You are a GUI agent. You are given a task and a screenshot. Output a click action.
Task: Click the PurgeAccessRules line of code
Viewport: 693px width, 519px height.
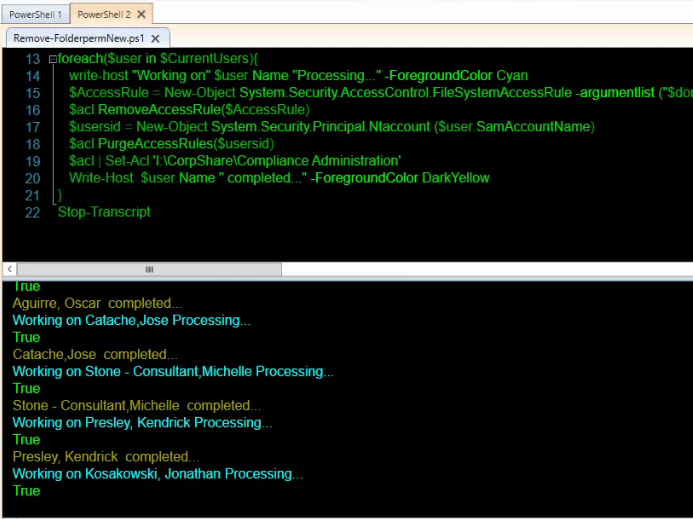click(x=171, y=144)
